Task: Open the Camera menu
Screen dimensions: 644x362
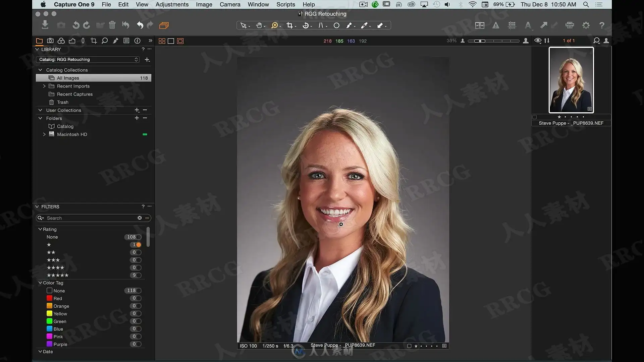Action: 230,4
